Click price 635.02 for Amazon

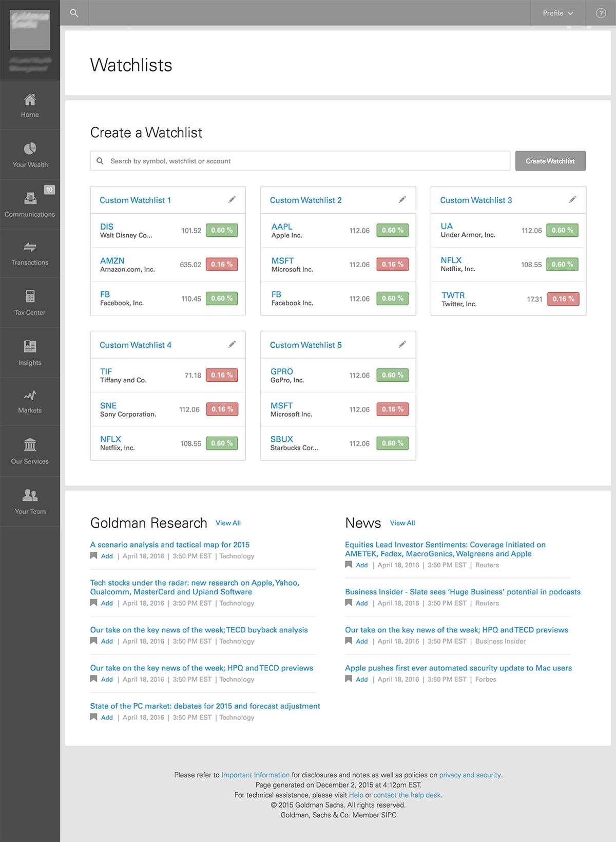coord(190,265)
